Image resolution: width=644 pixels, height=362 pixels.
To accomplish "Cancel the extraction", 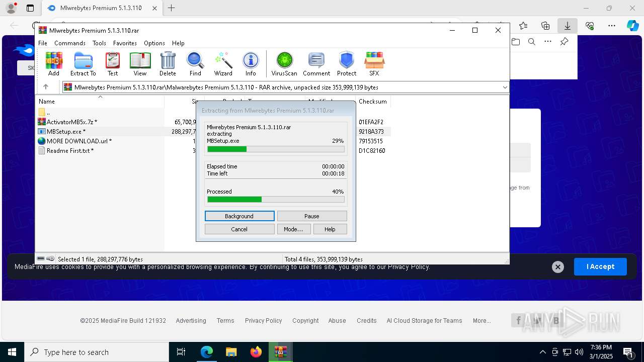I will (x=239, y=229).
